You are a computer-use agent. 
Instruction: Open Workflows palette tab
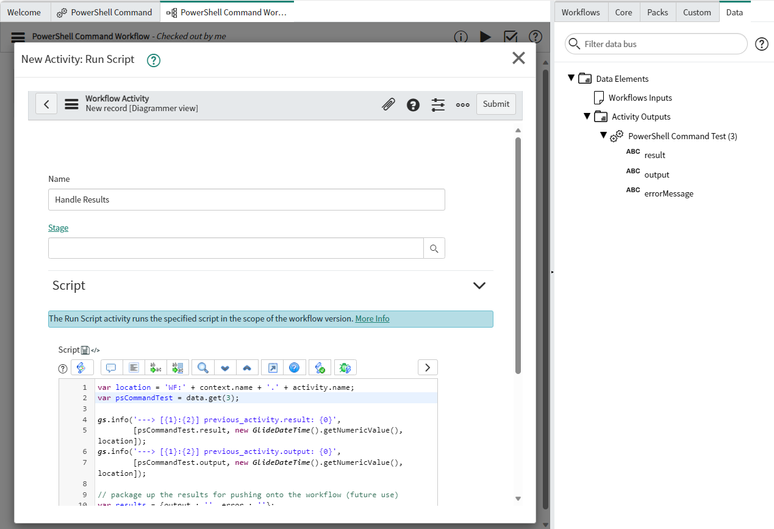580,12
